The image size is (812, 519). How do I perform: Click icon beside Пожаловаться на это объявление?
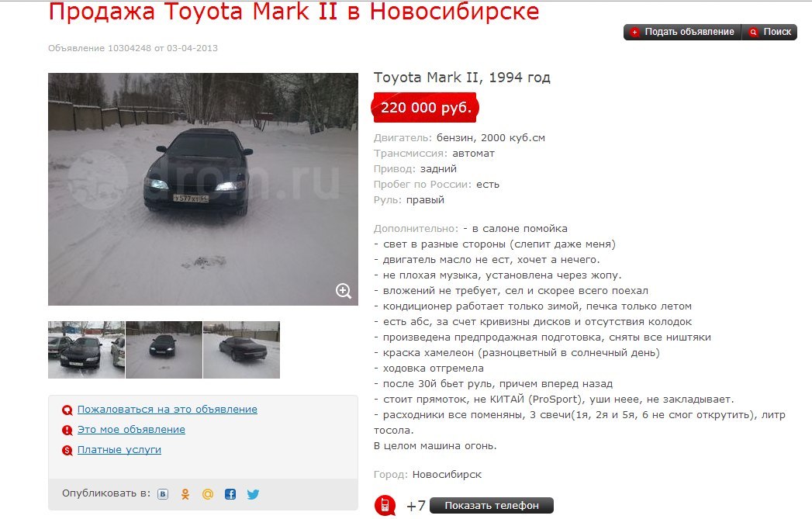pyautogui.click(x=67, y=410)
